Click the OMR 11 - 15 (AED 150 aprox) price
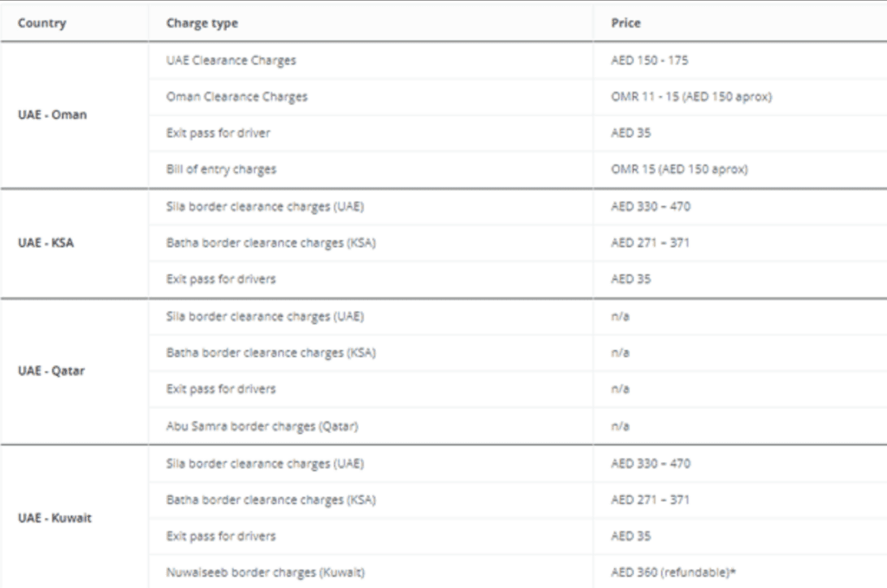 tap(691, 97)
